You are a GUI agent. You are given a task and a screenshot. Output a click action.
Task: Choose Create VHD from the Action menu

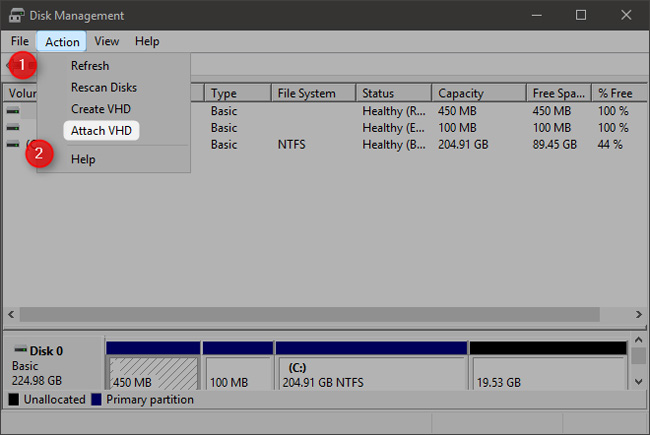pos(100,108)
